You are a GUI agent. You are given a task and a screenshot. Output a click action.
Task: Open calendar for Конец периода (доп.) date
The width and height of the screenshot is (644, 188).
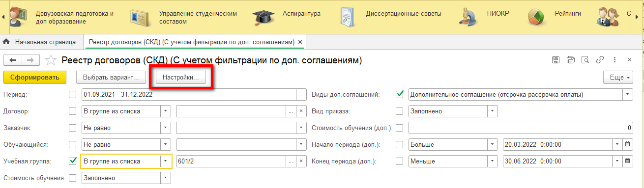coord(628,161)
